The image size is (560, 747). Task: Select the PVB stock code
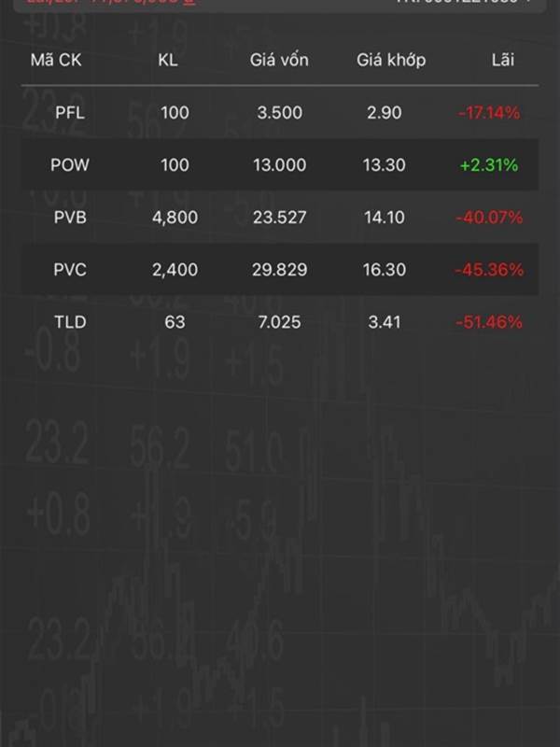tap(70, 218)
